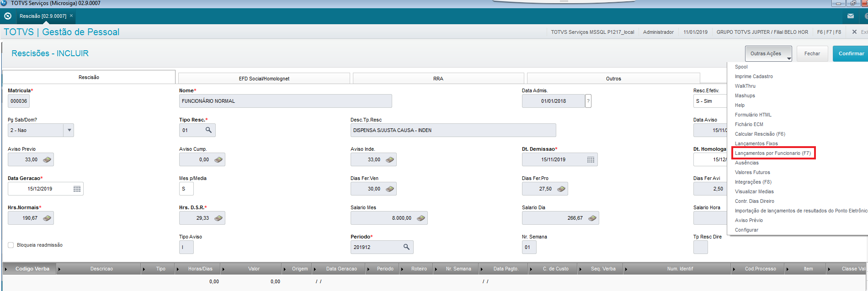Select WalkThru menu item
This screenshot has height=291, width=868.
[x=745, y=86]
